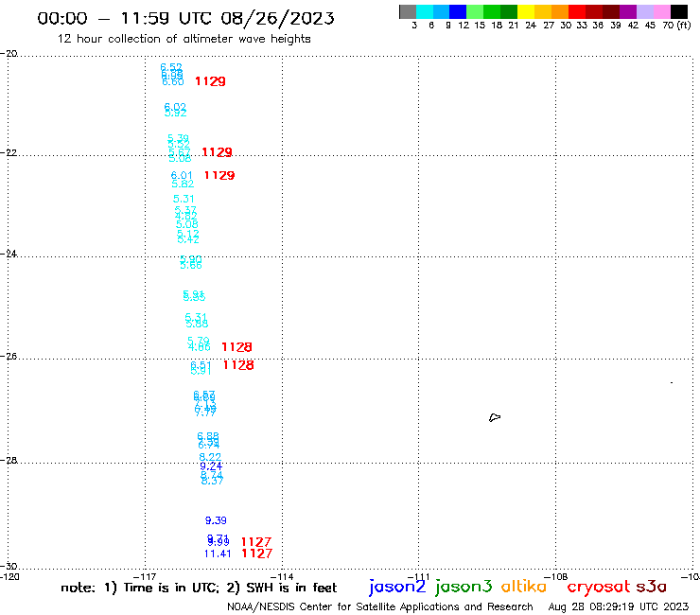The width and height of the screenshot is (700, 615).
Task: Click the orange 30 ft legend swatch
Action: click(x=560, y=11)
